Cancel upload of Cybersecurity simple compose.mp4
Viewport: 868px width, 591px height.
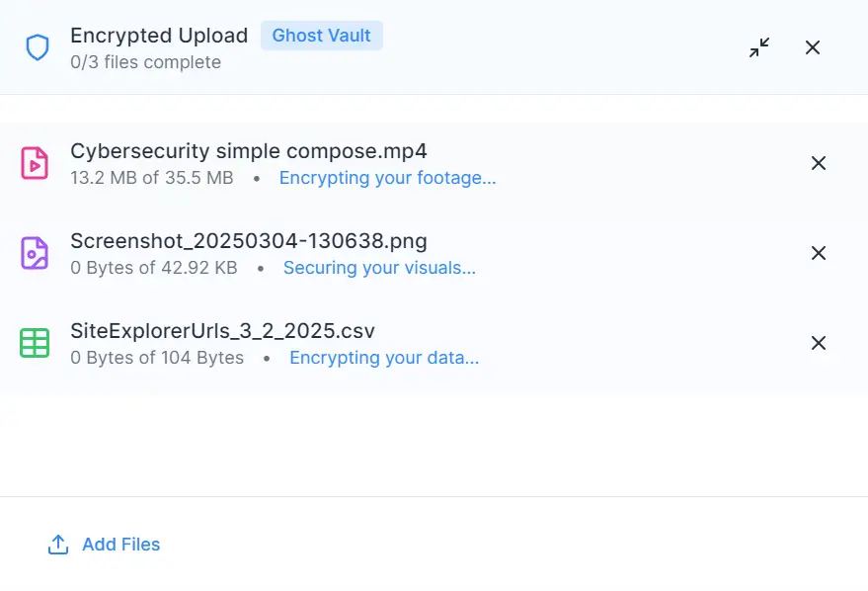(819, 163)
